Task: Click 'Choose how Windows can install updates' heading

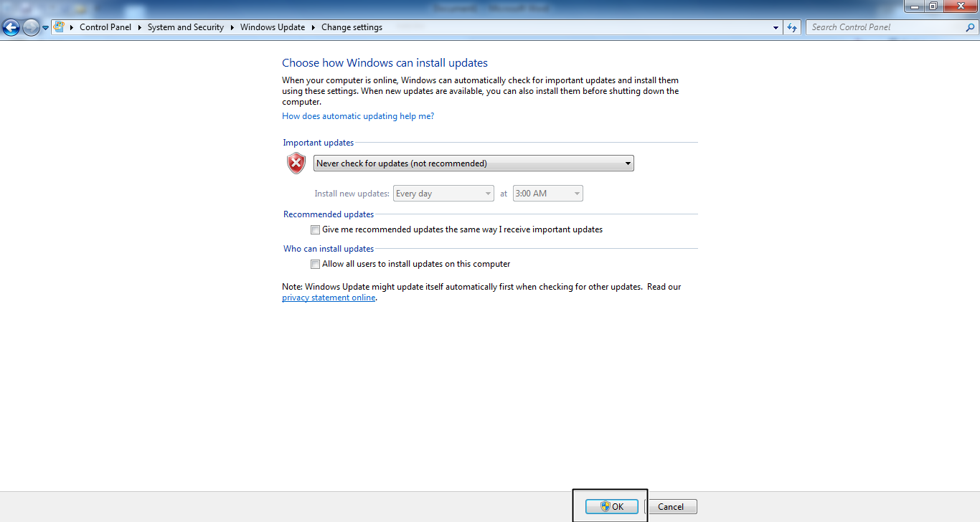Action: point(385,63)
